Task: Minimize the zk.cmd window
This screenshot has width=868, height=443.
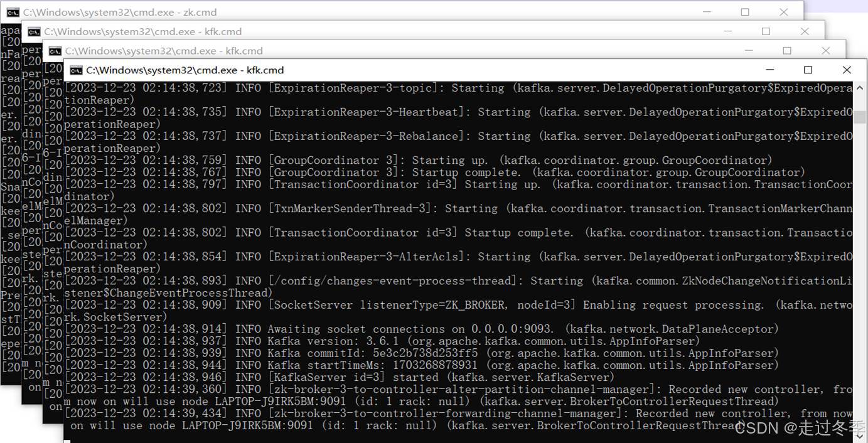Action: tap(707, 12)
